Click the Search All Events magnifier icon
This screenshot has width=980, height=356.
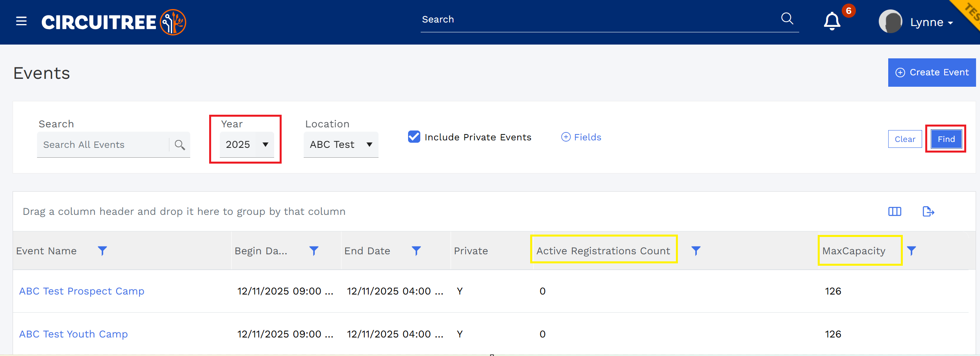click(180, 145)
